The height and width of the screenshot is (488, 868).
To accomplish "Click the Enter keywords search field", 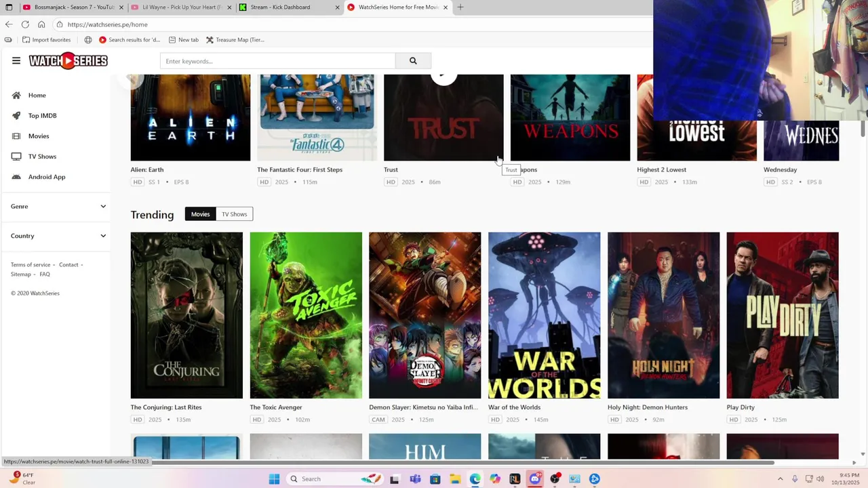I will [x=278, y=61].
